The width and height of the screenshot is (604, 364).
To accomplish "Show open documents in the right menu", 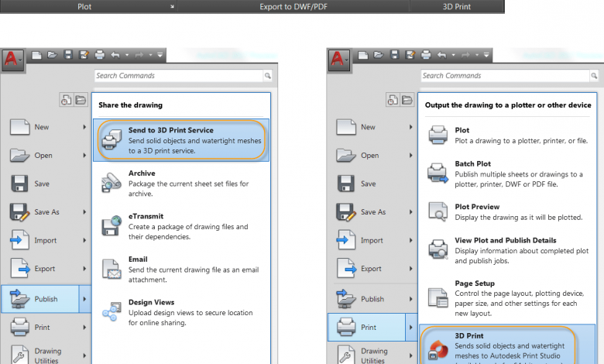I will click(407, 100).
